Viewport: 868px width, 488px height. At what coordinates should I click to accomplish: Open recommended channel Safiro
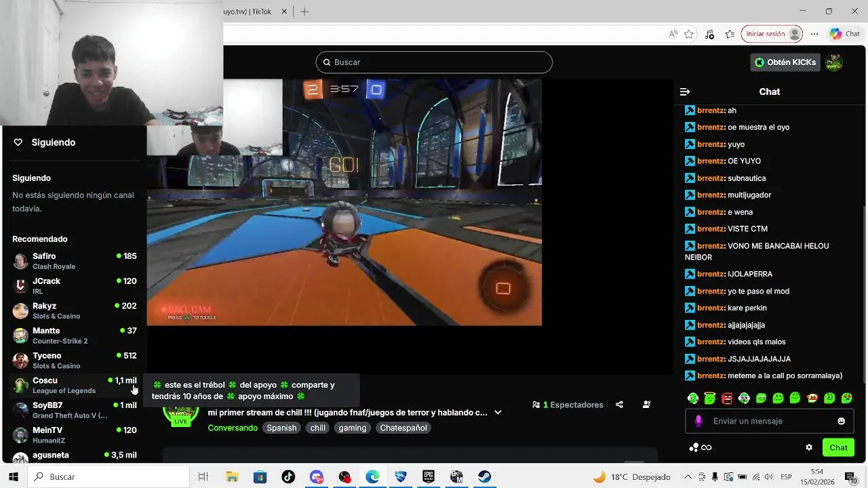pos(75,261)
